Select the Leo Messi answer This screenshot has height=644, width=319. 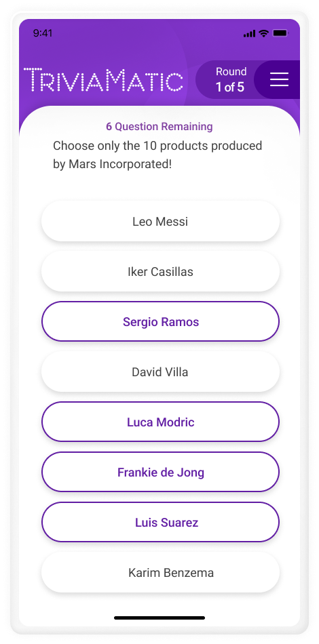(x=160, y=222)
